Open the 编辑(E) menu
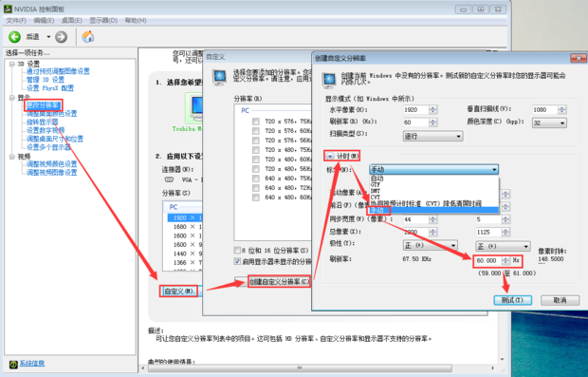 pyautogui.click(x=44, y=20)
